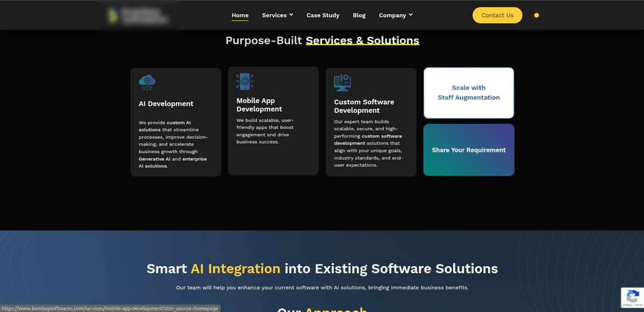Image resolution: width=644 pixels, height=312 pixels.
Task: Click the Smart AI Integration heading
Action: tap(322, 269)
